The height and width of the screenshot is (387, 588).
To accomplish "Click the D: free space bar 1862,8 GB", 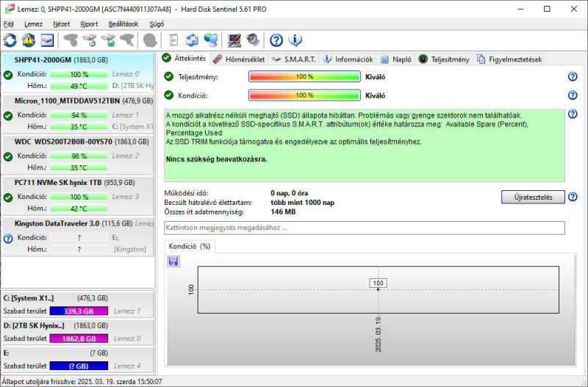I will pyautogui.click(x=79, y=339).
